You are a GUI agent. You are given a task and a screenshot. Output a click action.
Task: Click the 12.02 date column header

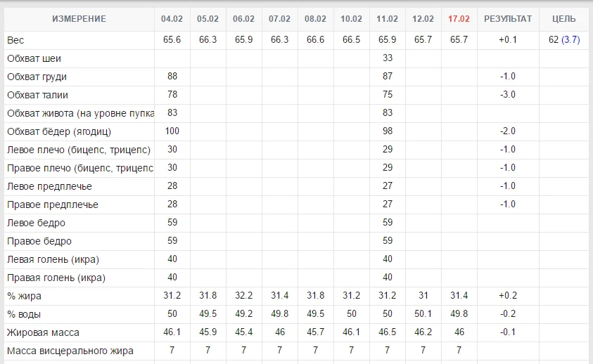click(423, 18)
